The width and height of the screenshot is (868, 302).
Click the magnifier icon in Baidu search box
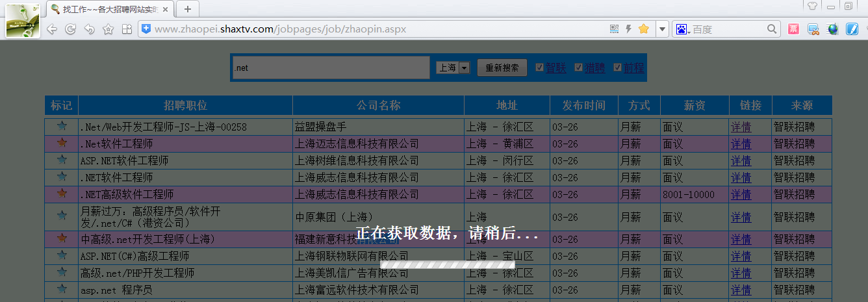[x=772, y=29]
